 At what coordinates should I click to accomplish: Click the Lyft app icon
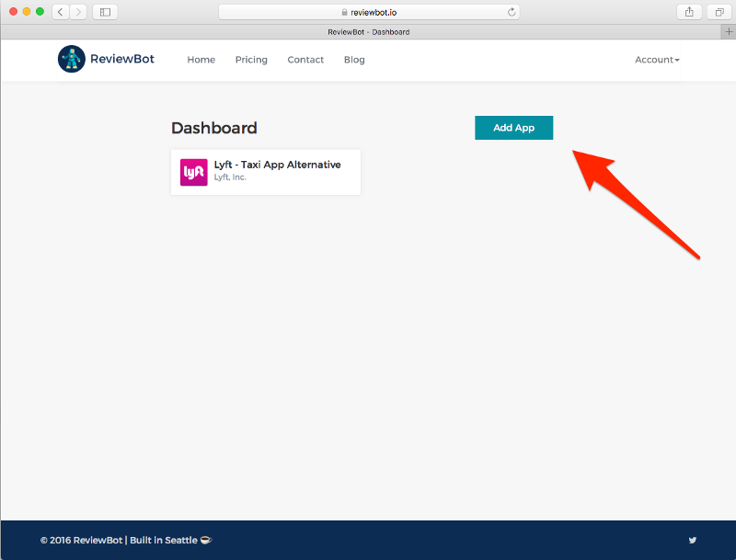(x=193, y=172)
